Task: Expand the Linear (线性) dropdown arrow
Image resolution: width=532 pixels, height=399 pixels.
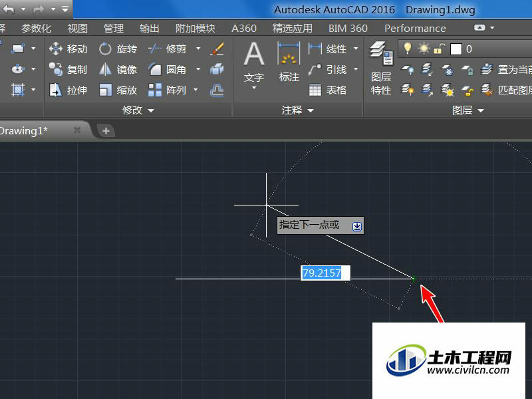Action: point(356,49)
